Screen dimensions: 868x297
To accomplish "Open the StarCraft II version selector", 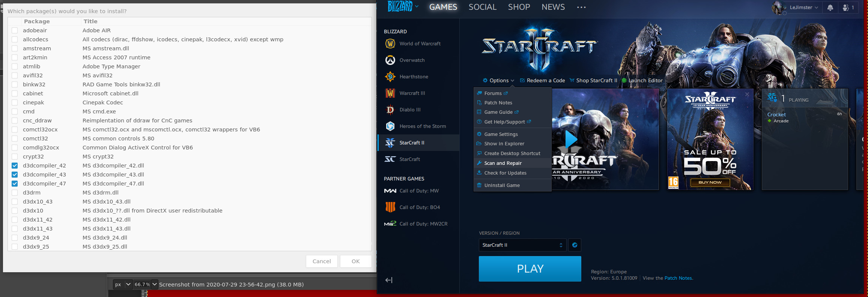I will click(522, 245).
